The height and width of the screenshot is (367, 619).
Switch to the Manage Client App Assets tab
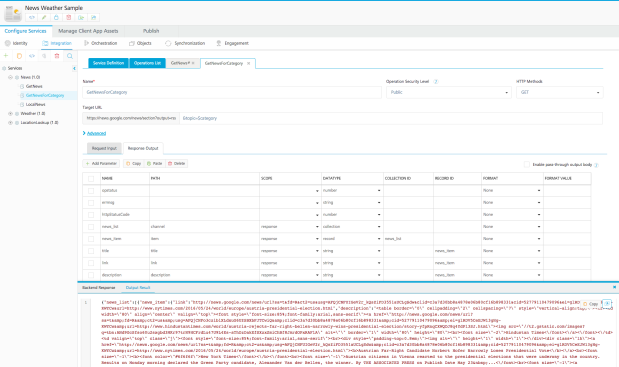pyautogui.click(x=88, y=31)
